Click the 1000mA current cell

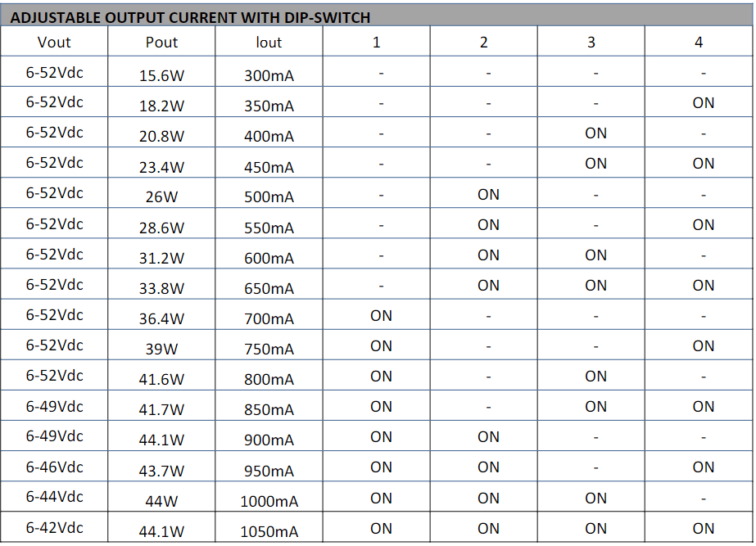point(269,501)
